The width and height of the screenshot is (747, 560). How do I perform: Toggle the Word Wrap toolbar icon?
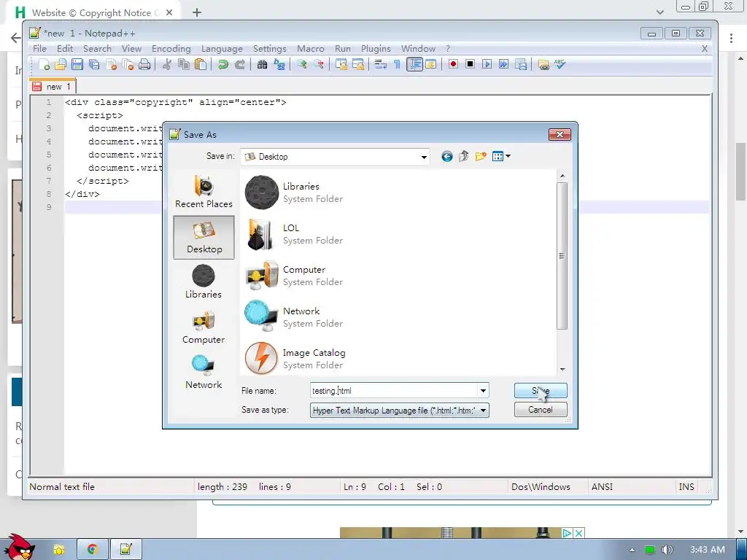[x=380, y=64]
